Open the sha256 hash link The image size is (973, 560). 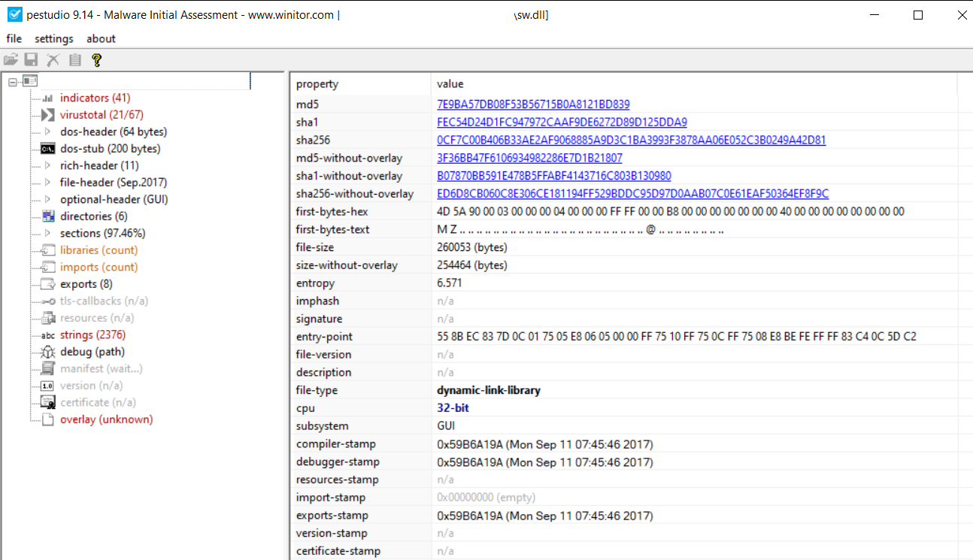(x=632, y=140)
